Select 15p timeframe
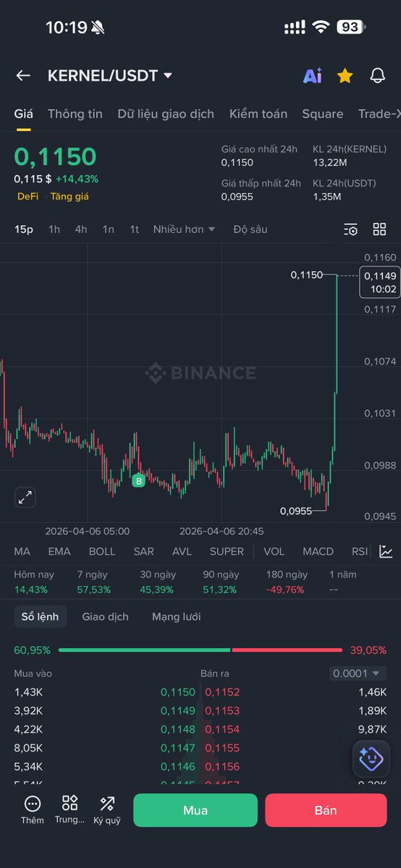This screenshot has height=868, width=401. [24, 229]
